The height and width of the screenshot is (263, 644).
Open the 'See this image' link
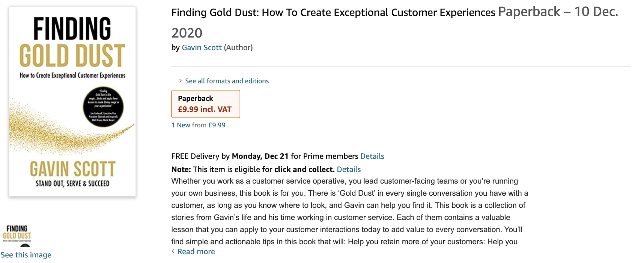click(x=26, y=255)
